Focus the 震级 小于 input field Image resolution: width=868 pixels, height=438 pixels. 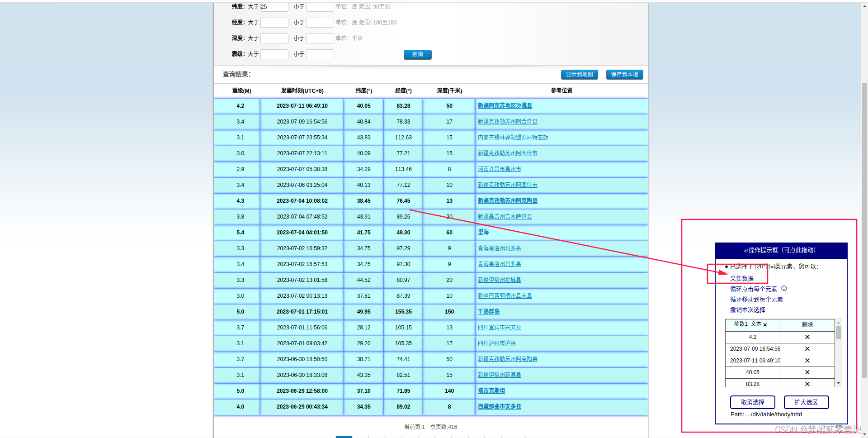(320, 54)
